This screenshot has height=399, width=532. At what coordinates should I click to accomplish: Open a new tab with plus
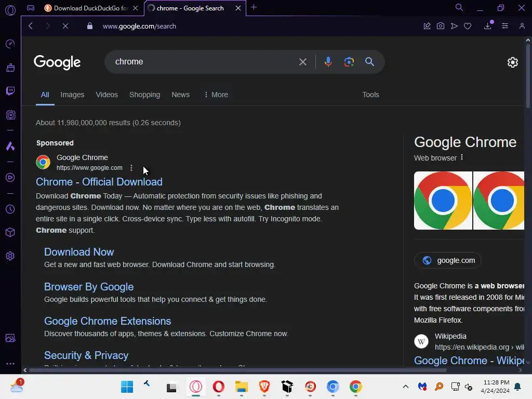pos(254,7)
